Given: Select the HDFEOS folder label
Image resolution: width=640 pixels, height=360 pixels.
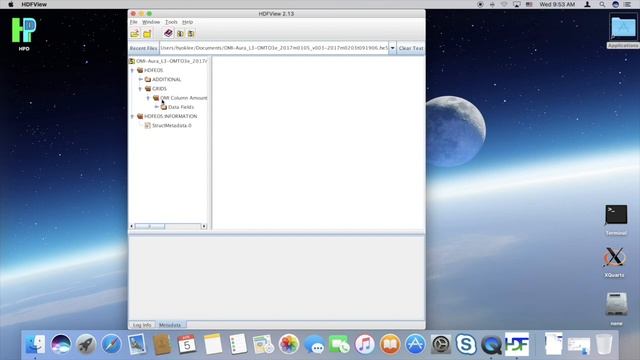Looking at the screenshot, I should (x=153, y=70).
